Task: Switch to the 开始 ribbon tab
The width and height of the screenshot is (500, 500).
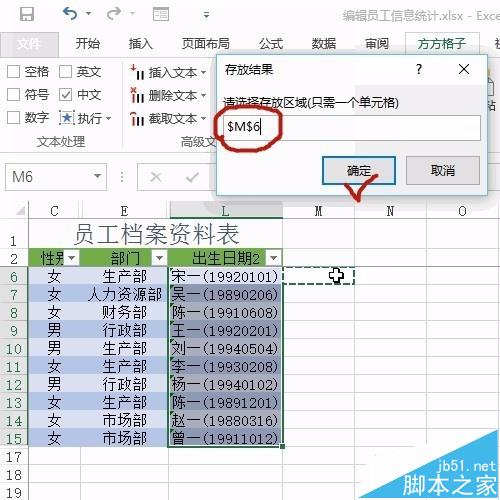Action: [x=88, y=44]
